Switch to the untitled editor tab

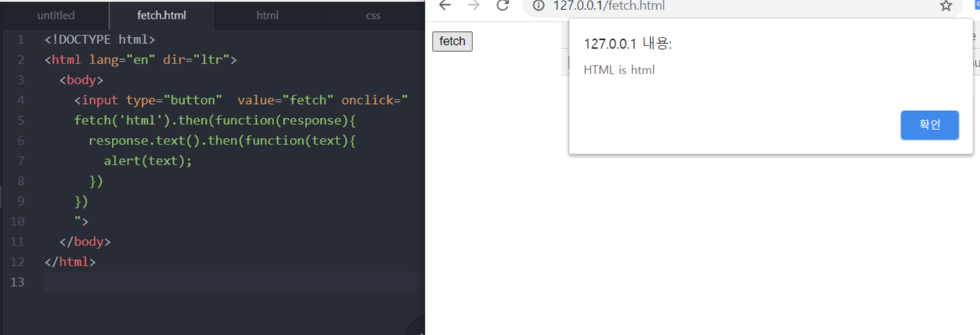pos(56,15)
